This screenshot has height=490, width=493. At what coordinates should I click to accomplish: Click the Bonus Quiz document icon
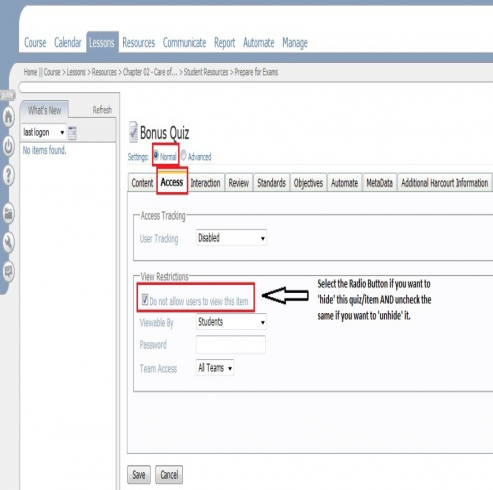(x=133, y=132)
